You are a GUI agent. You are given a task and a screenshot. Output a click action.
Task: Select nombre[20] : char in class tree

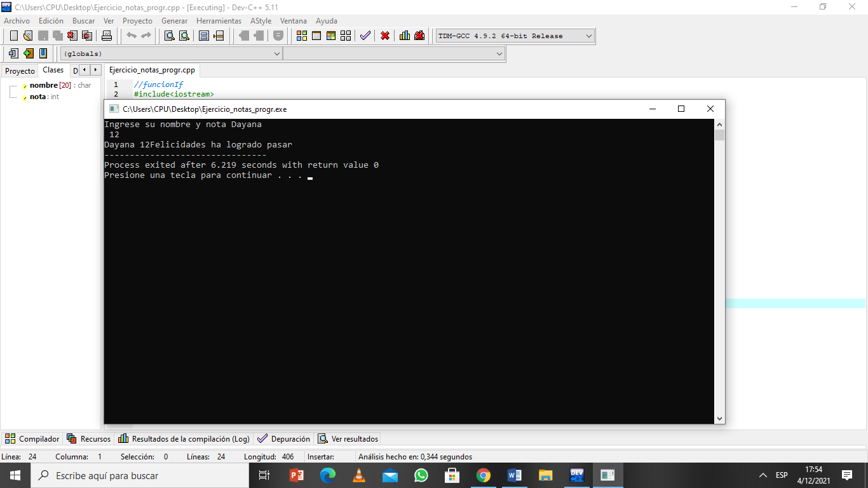[x=60, y=85]
